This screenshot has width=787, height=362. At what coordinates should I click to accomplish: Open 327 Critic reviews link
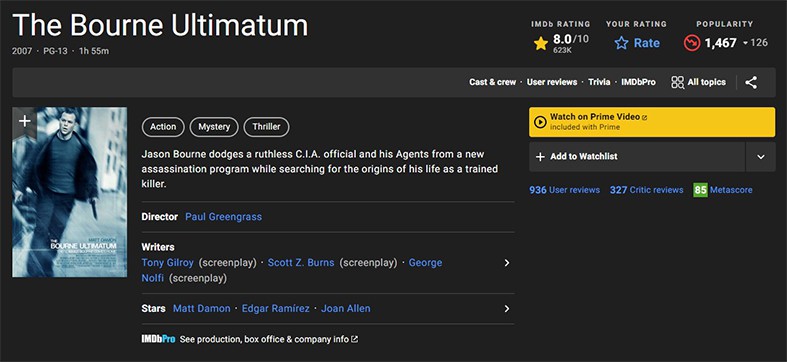[x=646, y=190]
